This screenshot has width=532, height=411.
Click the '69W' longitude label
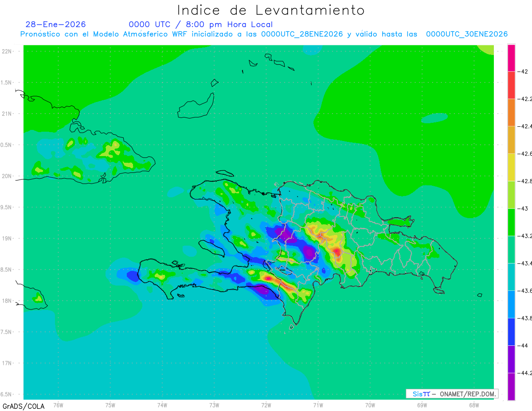pyautogui.click(x=422, y=405)
